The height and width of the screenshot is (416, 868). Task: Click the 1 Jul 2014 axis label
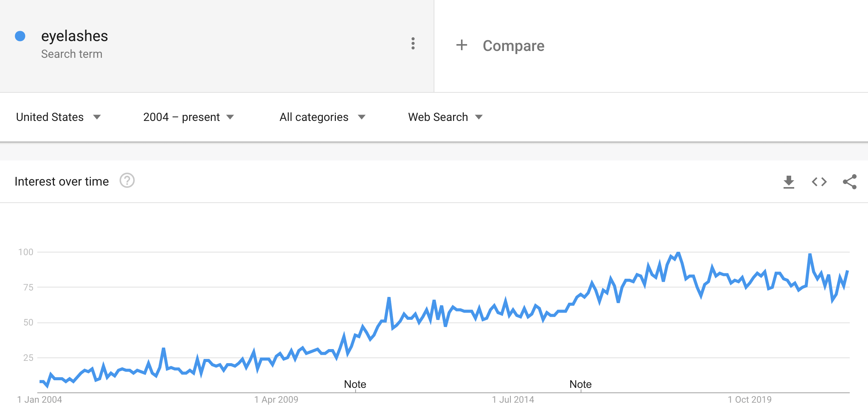pos(513,400)
